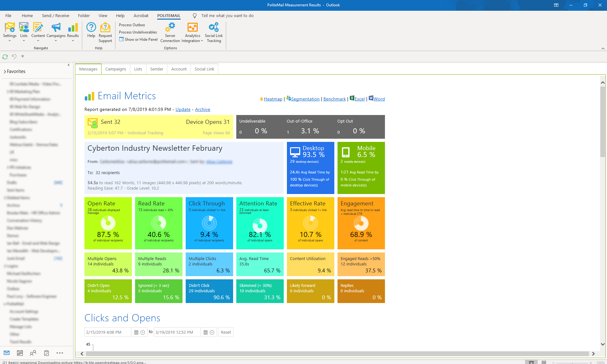Viewport: 607px width, 364px height.
Task: Open the Heatmap link
Action: (x=273, y=99)
